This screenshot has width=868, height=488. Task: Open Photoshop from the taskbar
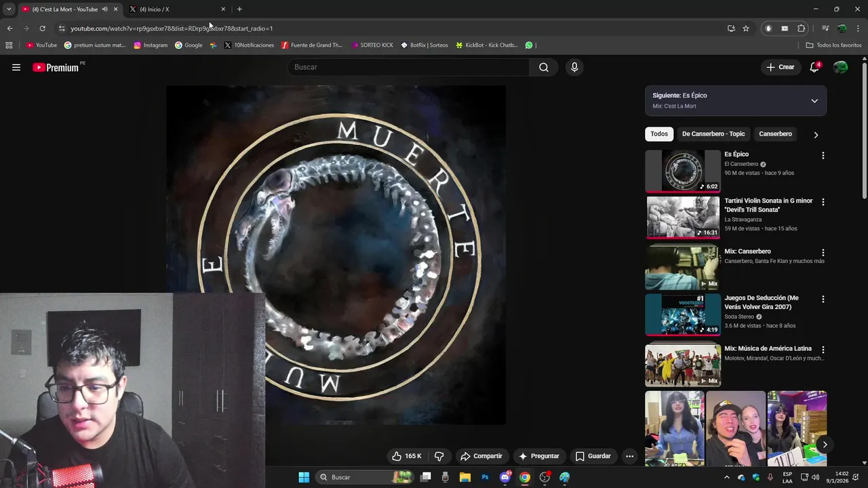click(x=485, y=477)
